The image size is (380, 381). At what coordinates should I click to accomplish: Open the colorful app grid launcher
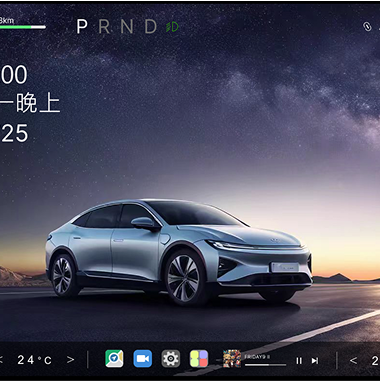(x=199, y=359)
